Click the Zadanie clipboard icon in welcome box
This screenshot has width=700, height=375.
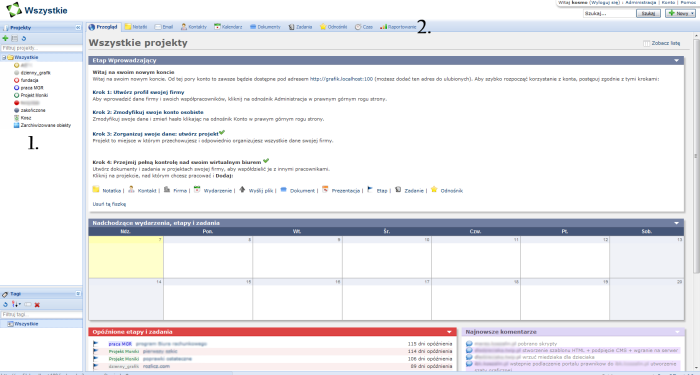398,189
